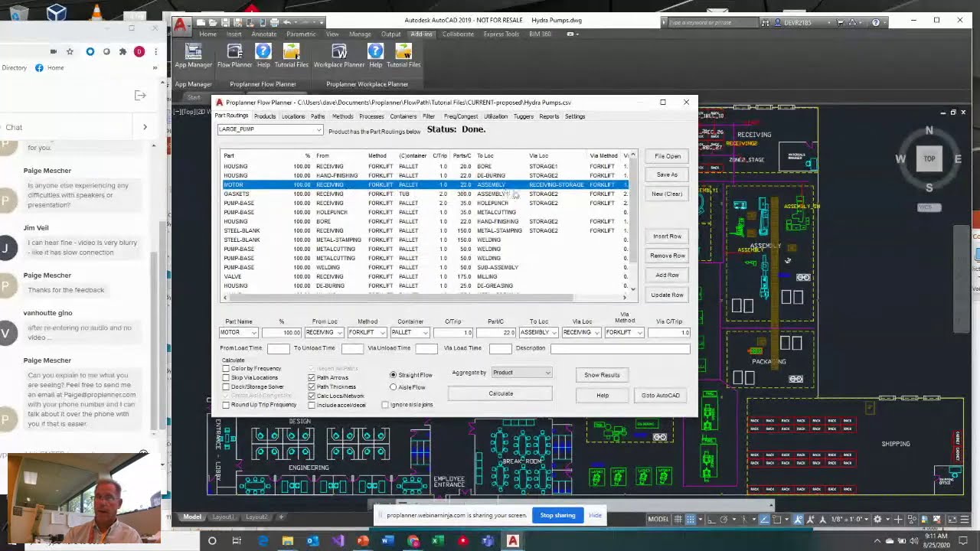Open Word from the Windows taskbar
Screen dimensions: 980x551
(387, 541)
